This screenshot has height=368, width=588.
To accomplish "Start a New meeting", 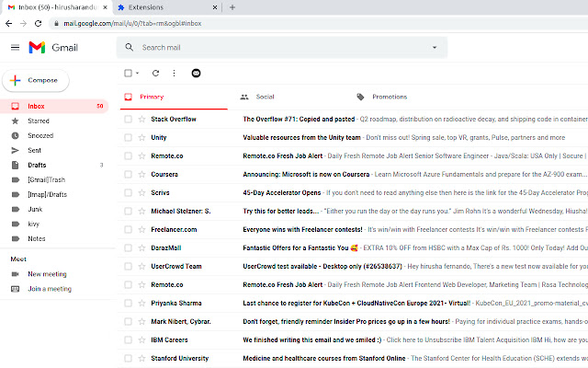I will [x=47, y=274].
